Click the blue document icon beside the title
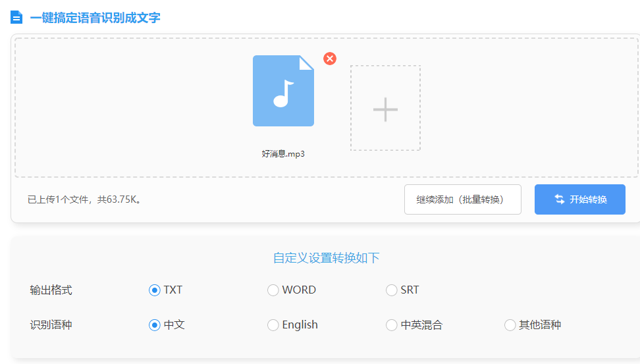This screenshot has height=364, width=640. click(16, 18)
